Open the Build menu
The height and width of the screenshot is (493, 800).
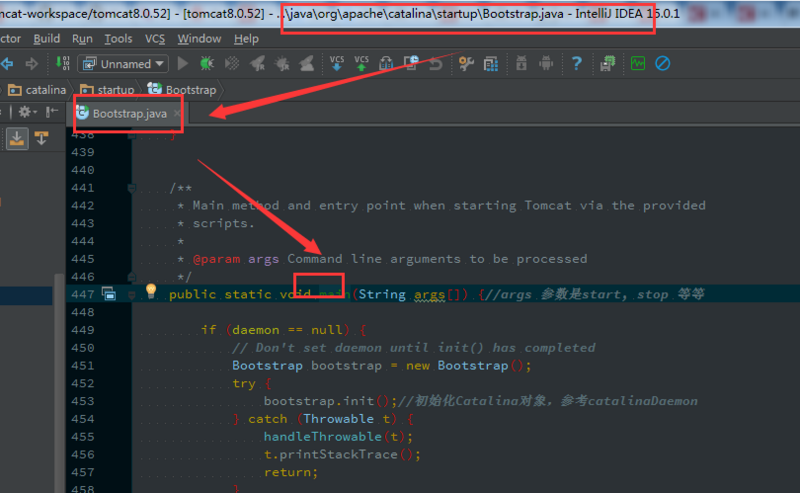(46, 39)
